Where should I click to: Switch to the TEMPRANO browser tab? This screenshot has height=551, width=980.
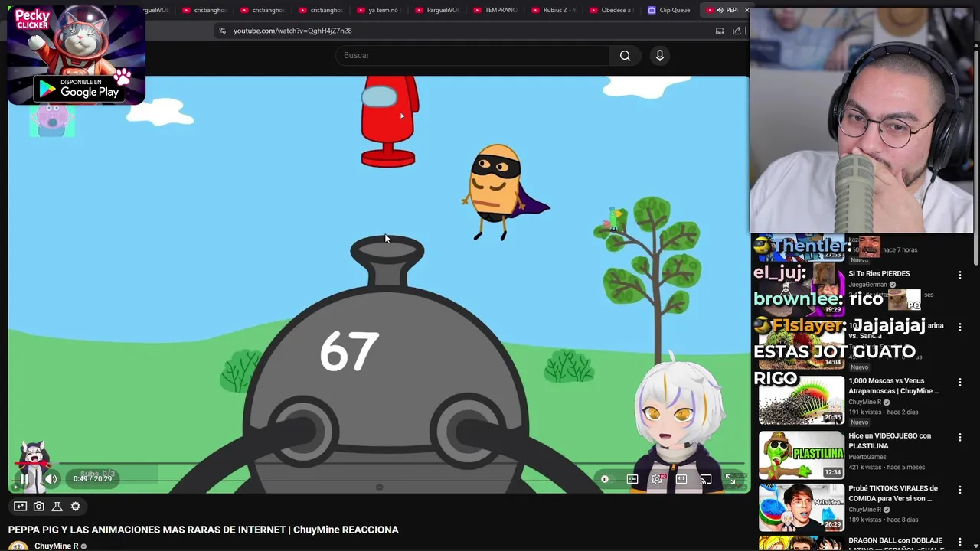pyautogui.click(x=495, y=10)
